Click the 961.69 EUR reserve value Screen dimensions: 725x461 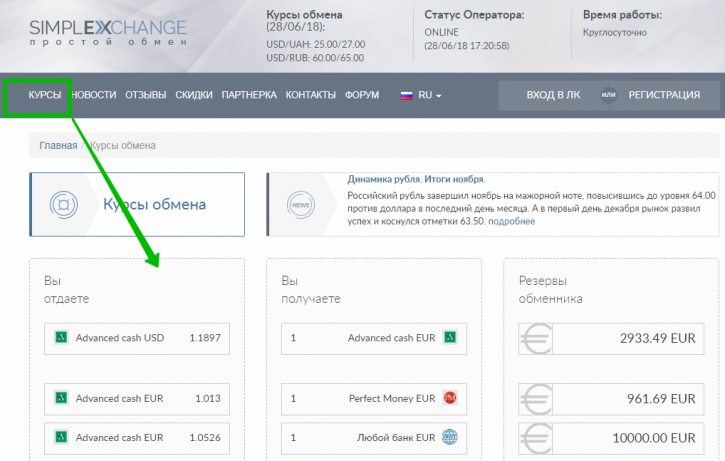(661, 399)
